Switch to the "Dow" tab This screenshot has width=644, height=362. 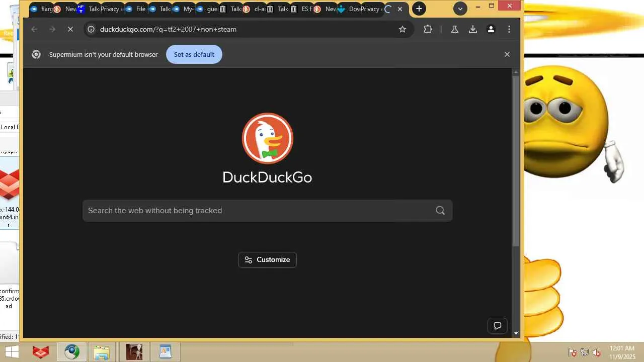pos(350,9)
